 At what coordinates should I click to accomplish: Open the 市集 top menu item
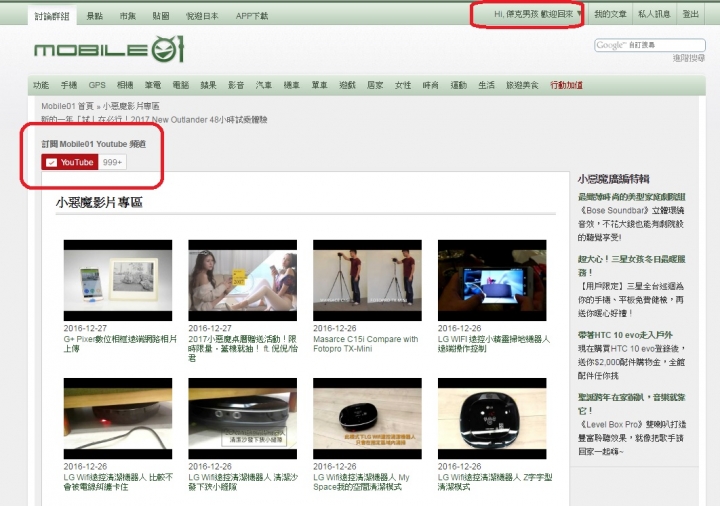(x=128, y=16)
